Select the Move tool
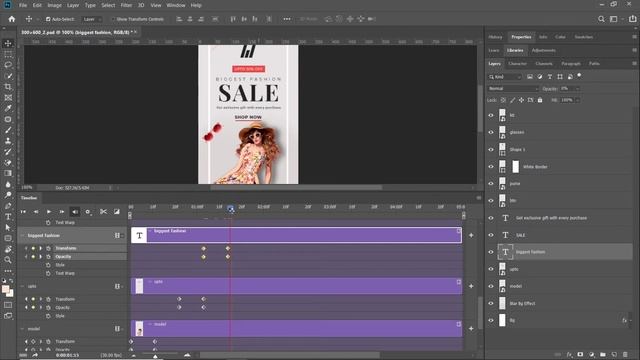Screen dimensions: 640x360 coord(8,43)
